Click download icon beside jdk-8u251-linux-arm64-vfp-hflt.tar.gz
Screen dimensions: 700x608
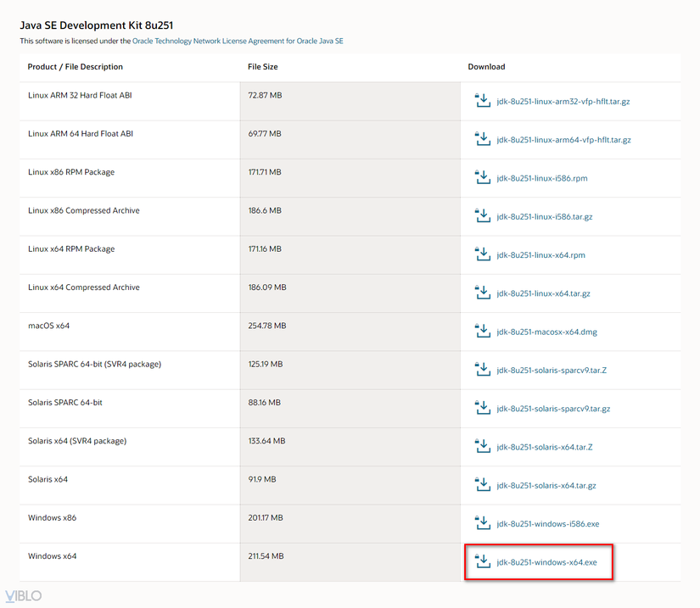point(482,139)
